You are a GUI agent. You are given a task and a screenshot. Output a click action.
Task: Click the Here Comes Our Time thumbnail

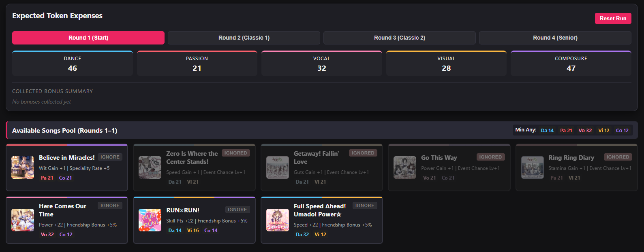(23, 220)
